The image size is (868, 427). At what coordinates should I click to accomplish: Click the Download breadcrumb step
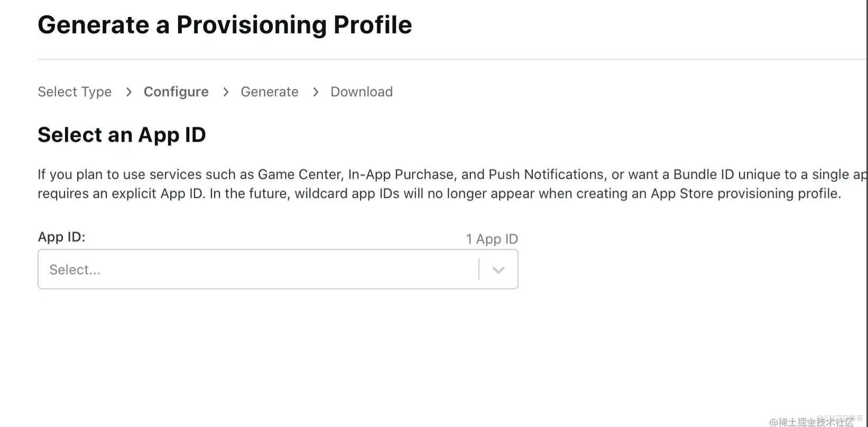tap(362, 92)
